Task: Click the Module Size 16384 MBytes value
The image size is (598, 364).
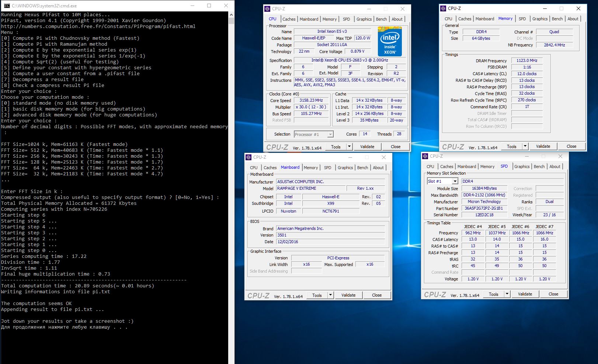Action: coord(484,188)
